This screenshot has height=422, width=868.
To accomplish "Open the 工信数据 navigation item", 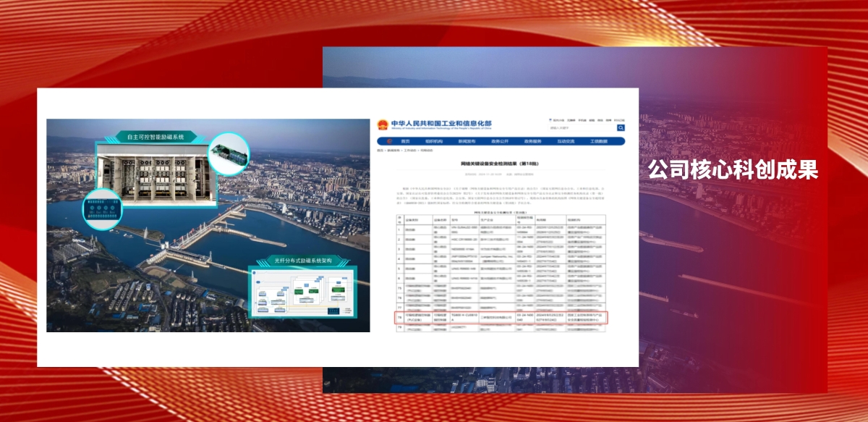I will 599,141.
